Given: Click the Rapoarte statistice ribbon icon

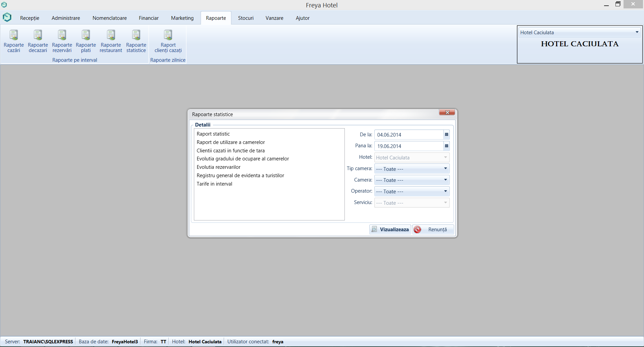Looking at the screenshot, I should pos(136,41).
